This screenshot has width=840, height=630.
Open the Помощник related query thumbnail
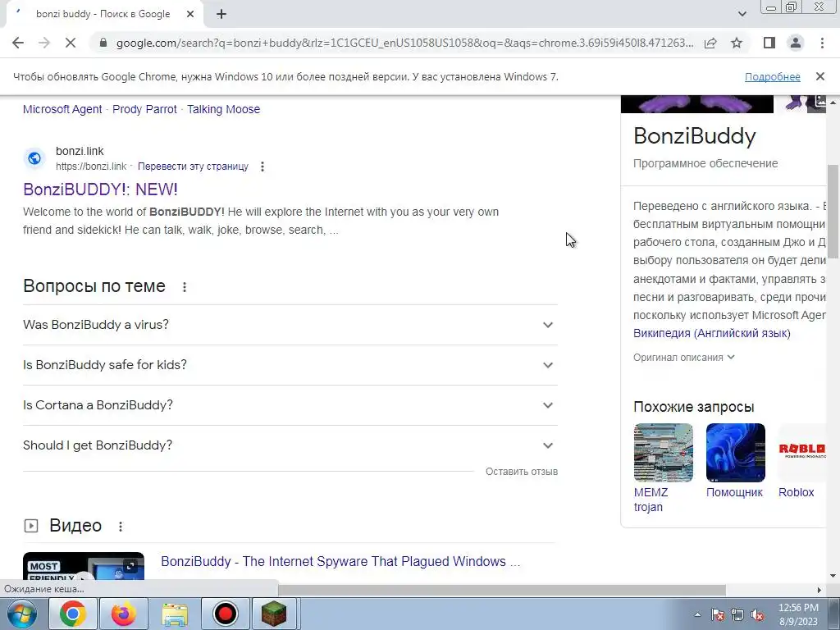[x=736, y=453]
